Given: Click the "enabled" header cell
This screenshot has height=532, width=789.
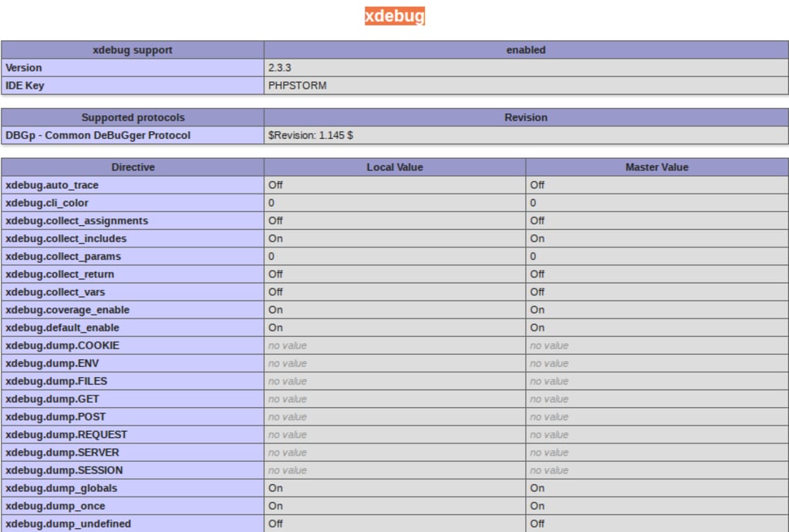Looking at the screenshot, I should pos(526,50).
